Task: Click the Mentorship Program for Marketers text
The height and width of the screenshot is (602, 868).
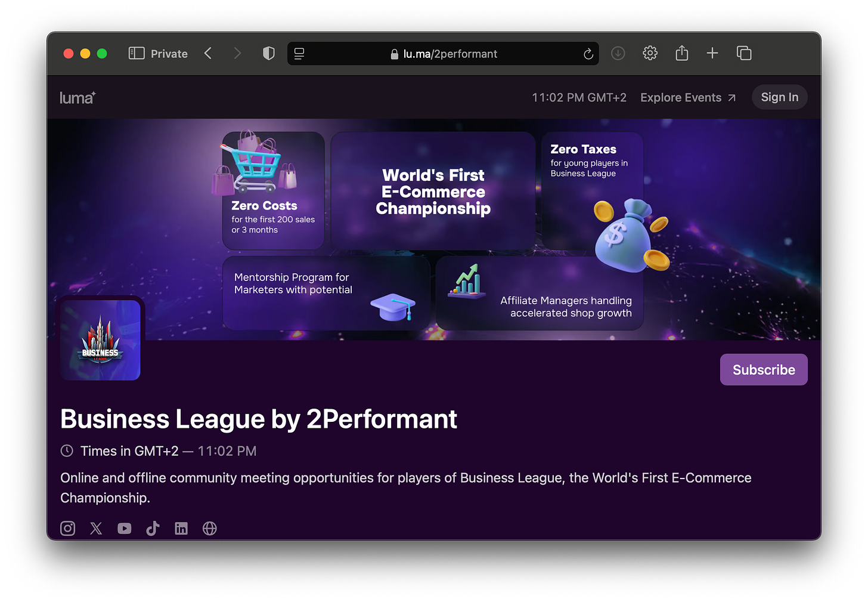Action: pyautogui.click(x=293, y=283)
